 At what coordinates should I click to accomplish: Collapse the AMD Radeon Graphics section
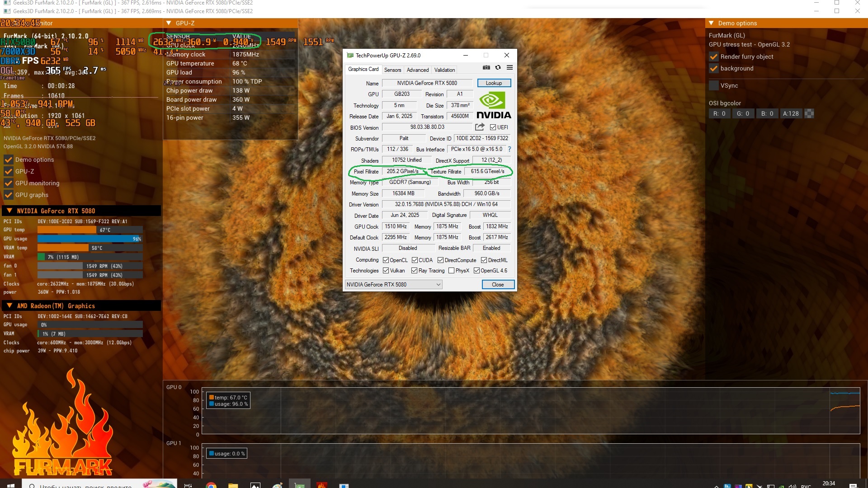[9, 306]
